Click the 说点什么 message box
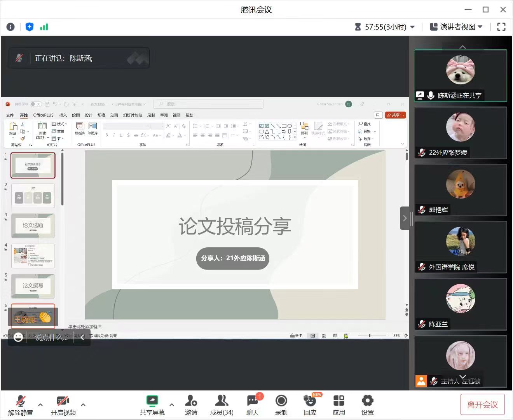The height and width of the screenshot is (420, 513). pos(51,338)
